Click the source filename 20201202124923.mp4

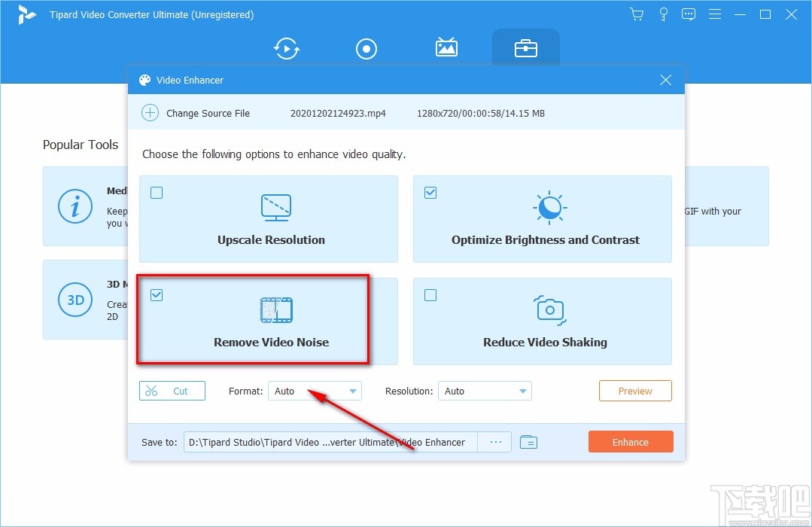coord(338,114)
